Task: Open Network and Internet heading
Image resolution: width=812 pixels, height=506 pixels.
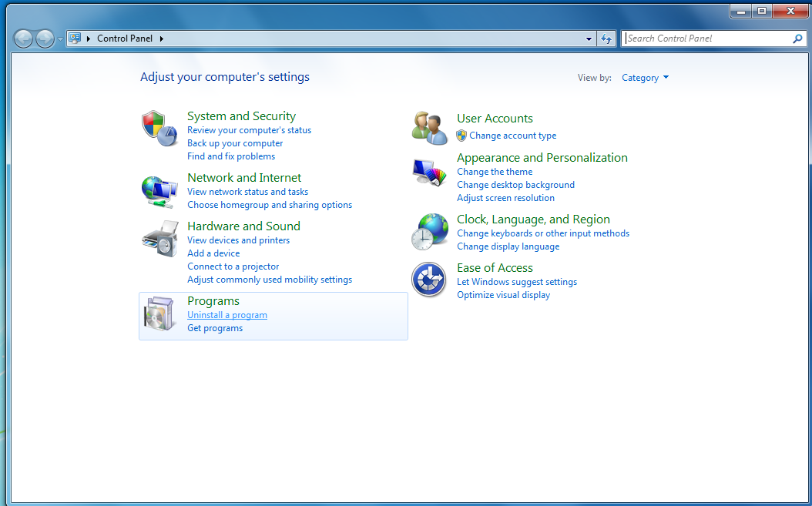Action: tap(244, 178)
